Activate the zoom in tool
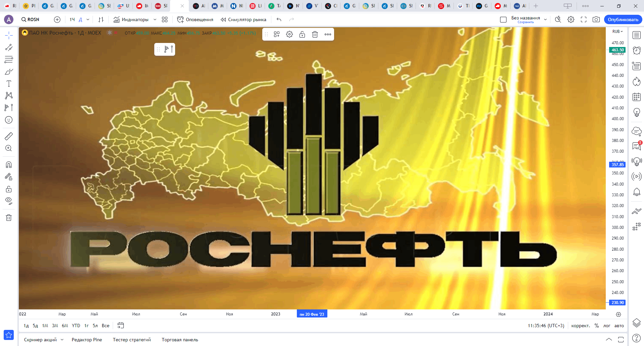Viewport: 644px width, 346px height. point(9,148)
